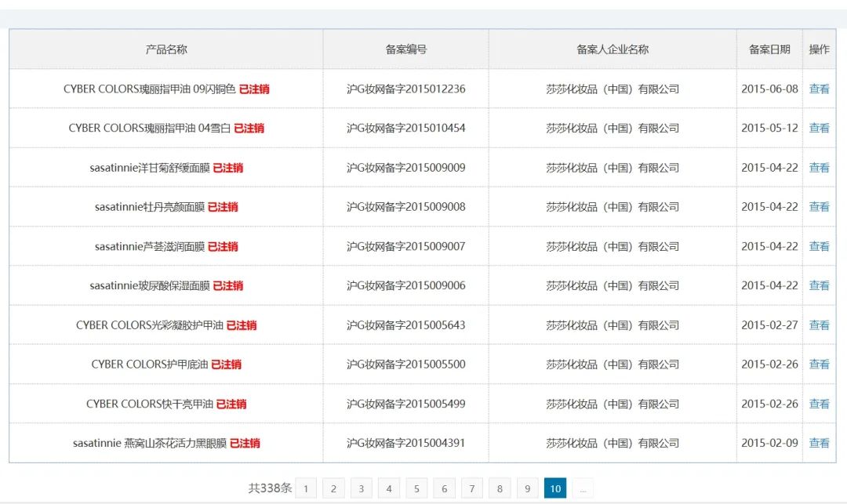Click record number 沪G妆网备字2015005643
Image resolution: width=847 pixels, height=504 pixels.
406,325
